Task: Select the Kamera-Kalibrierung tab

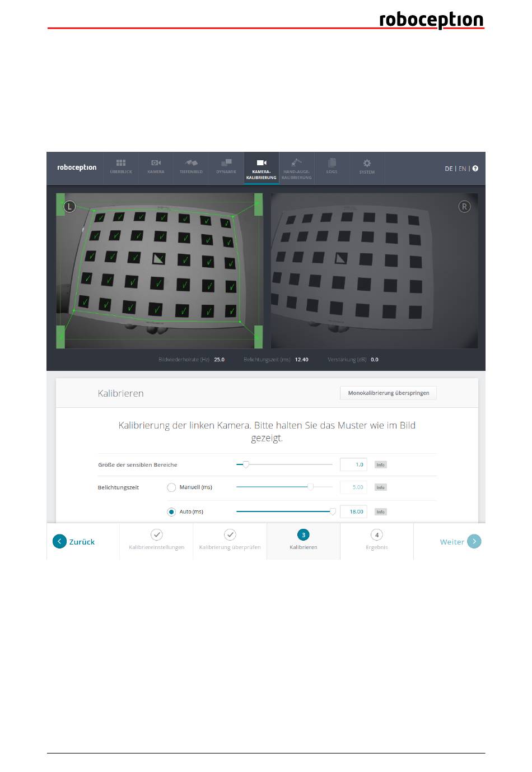Action: [x=261, y=168]
